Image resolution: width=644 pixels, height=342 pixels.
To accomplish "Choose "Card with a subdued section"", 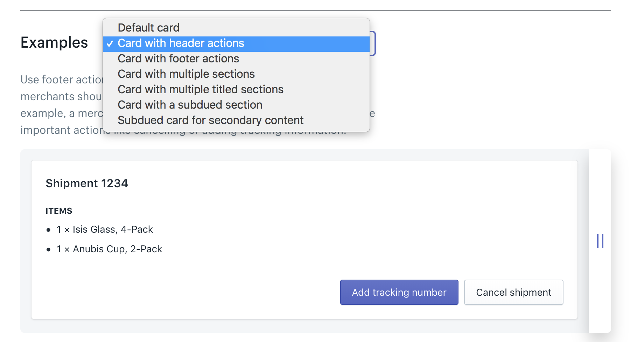I will point(190,105).
